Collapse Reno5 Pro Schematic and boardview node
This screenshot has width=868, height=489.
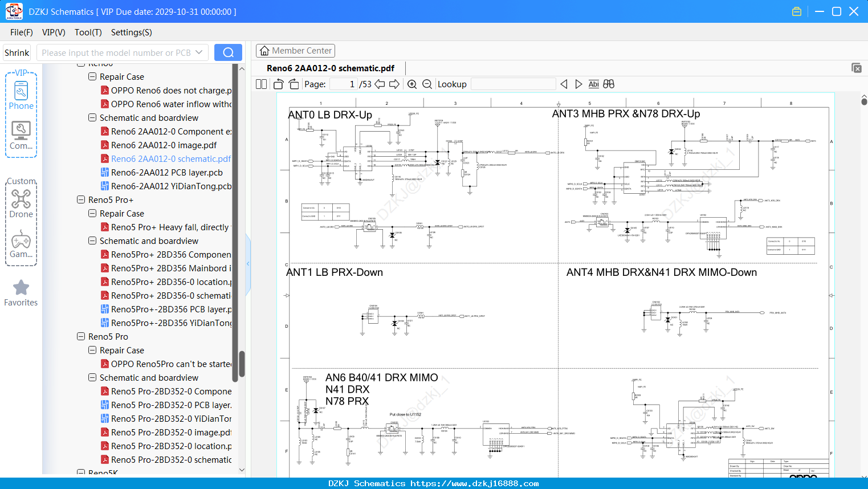pyautogui.click(x=92, y=377)
